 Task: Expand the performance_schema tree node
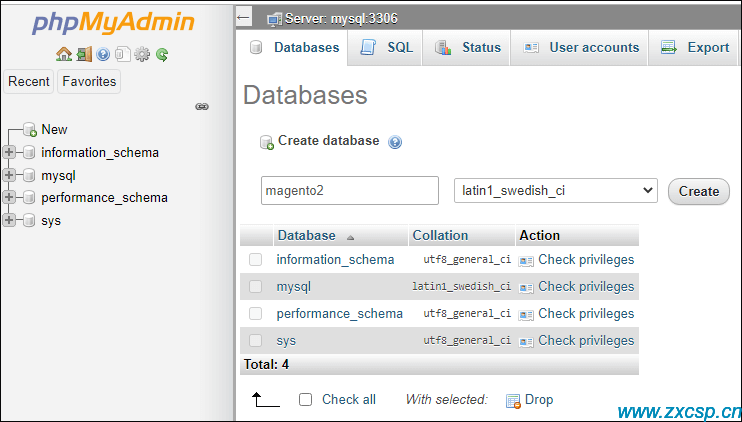tap(9, 197)
